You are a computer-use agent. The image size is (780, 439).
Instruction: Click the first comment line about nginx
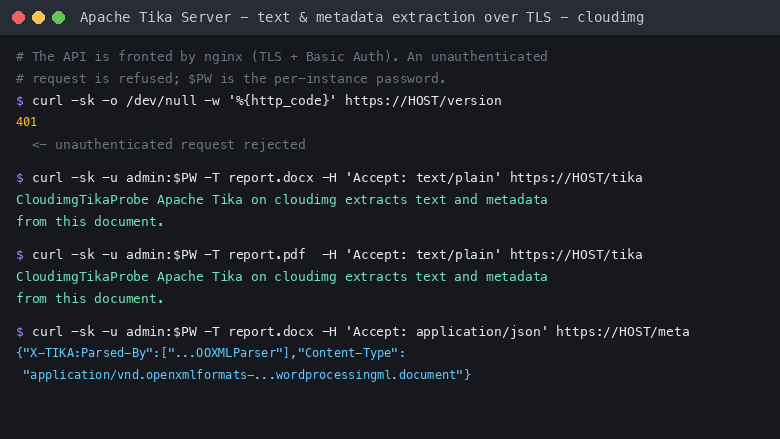282,56
